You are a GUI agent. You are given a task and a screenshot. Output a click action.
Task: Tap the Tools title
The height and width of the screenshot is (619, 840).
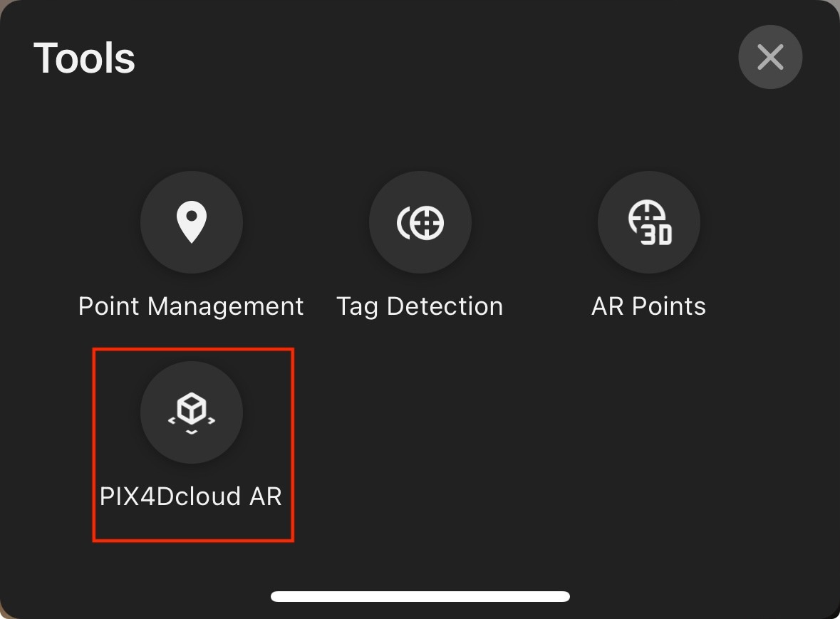tap(84, 58)
